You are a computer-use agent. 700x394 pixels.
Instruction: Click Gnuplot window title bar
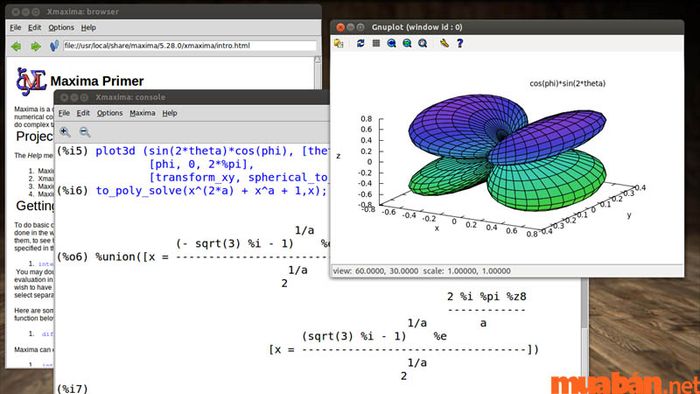click(507, 27)
